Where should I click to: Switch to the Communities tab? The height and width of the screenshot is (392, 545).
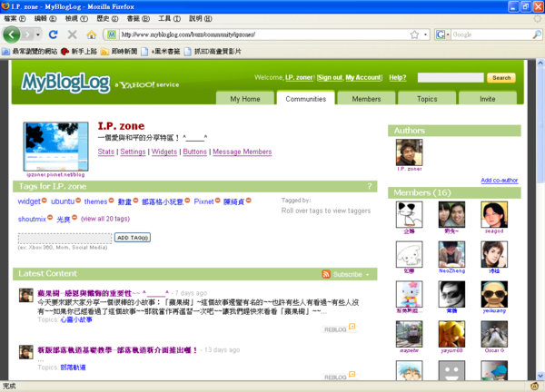pyautogui.click(x=306, y=99)
